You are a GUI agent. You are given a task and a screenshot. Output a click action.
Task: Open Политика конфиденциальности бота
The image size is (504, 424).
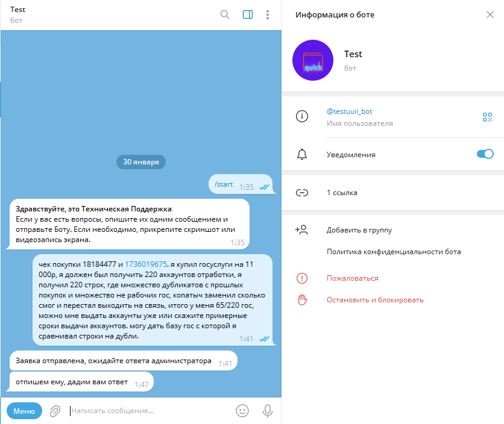pos(394,252)
